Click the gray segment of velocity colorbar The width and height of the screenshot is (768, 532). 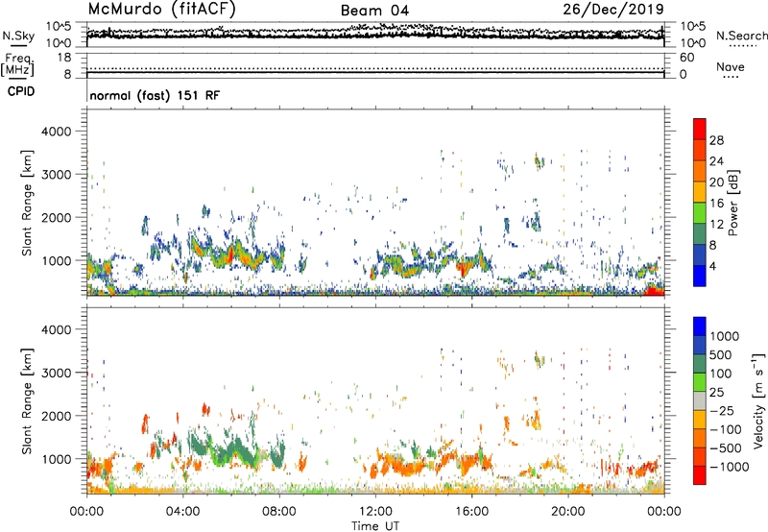coord(700,400)
